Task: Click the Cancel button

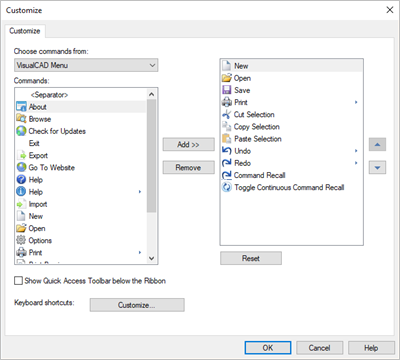Action: coord(319,348)
